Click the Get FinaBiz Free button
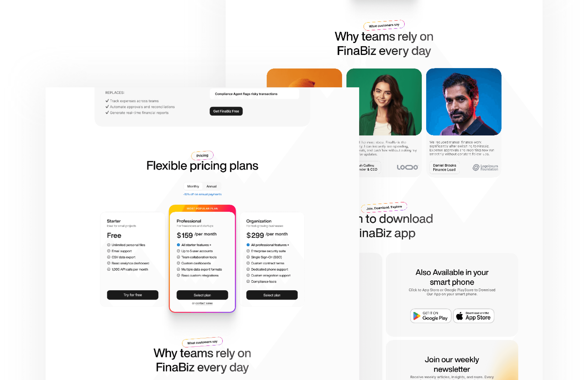The width and height of the screenshot is (588, 380). click(226, 111)
